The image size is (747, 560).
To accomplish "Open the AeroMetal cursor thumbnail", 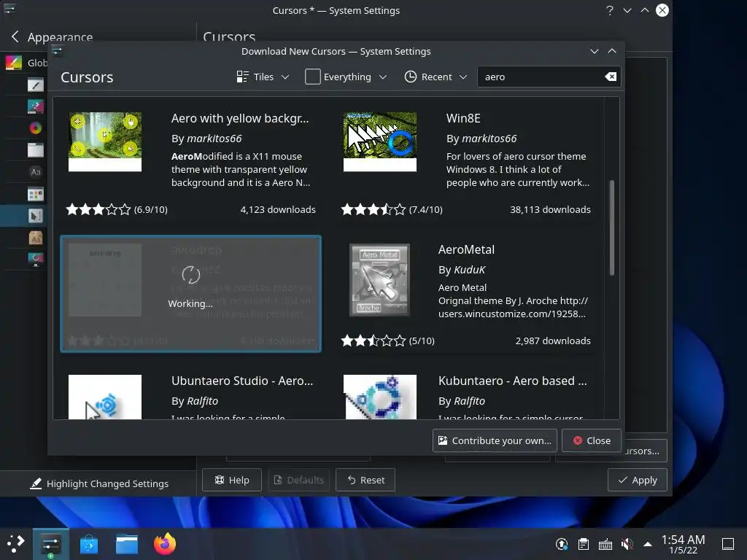I will 379,279.
